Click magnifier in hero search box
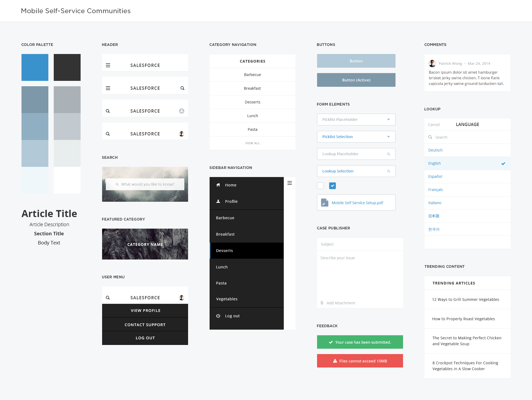 click(x=117, y=184)
